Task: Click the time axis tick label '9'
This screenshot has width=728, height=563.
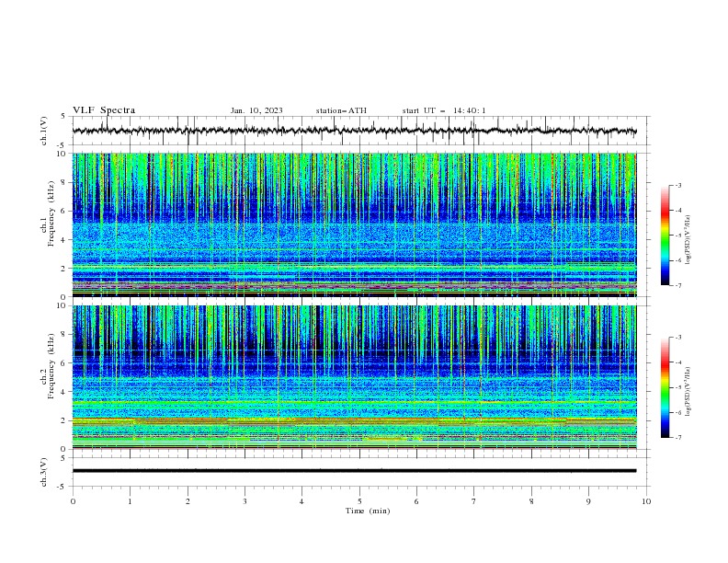Action: (588, 501)
